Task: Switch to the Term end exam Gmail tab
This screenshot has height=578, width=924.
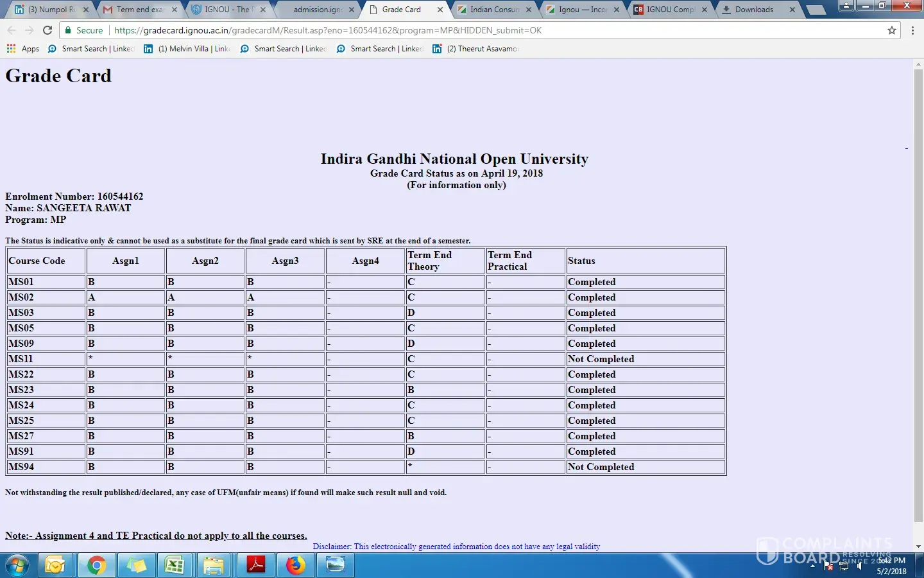Action: pos(140,10)
